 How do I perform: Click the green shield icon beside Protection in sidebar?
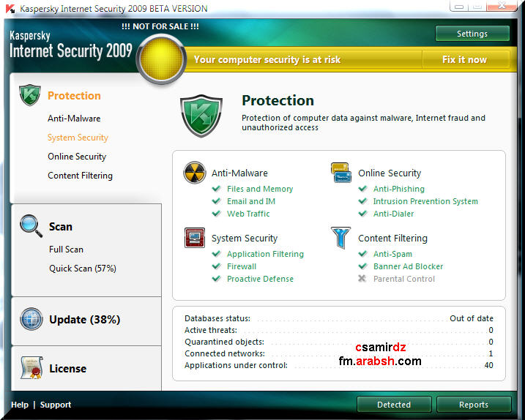[x=30, y=95]
